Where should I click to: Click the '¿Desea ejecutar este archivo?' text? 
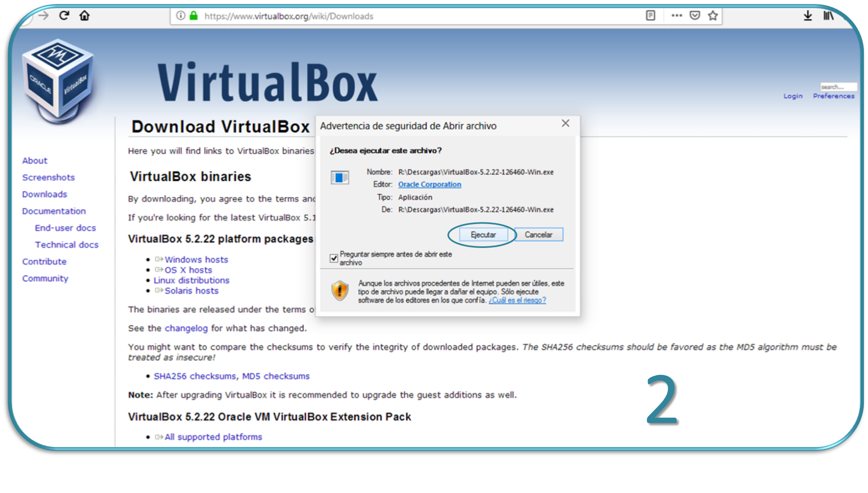point(386,150)
